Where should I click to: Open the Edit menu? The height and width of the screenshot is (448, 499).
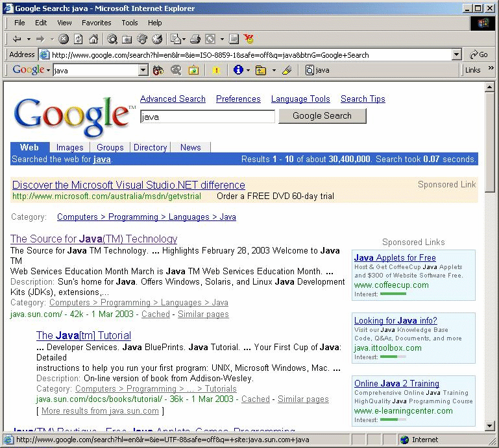(41, 23)
